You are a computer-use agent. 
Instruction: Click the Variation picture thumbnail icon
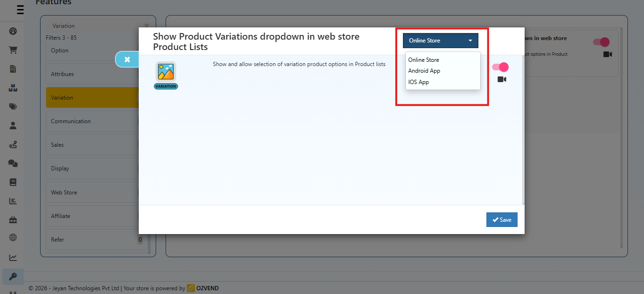pyautogui.click(x=166, y=72)
